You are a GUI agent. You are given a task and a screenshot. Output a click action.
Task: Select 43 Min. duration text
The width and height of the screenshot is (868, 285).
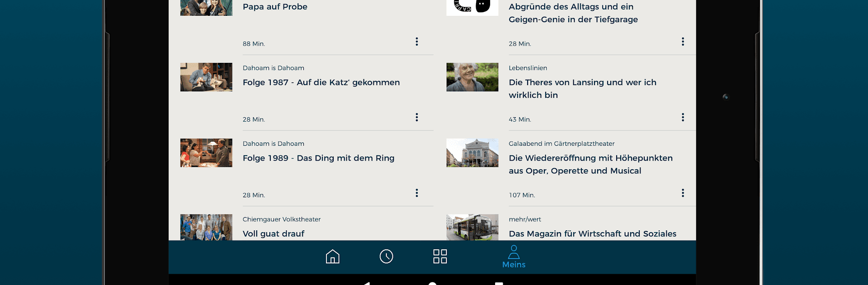(x=520, y=119)
